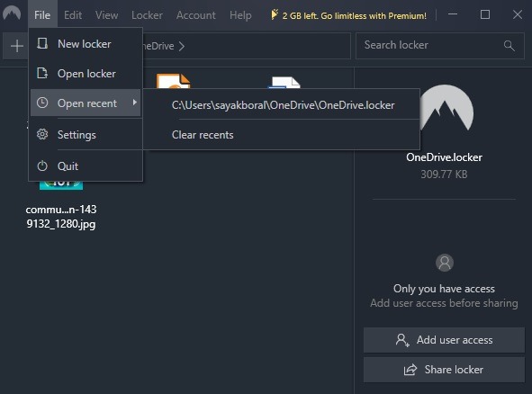Image resolution: width=532 pixels, height=394 pixels.
Task: Open the Help menu
Action: pyautogui.click(x=240, y=15)
